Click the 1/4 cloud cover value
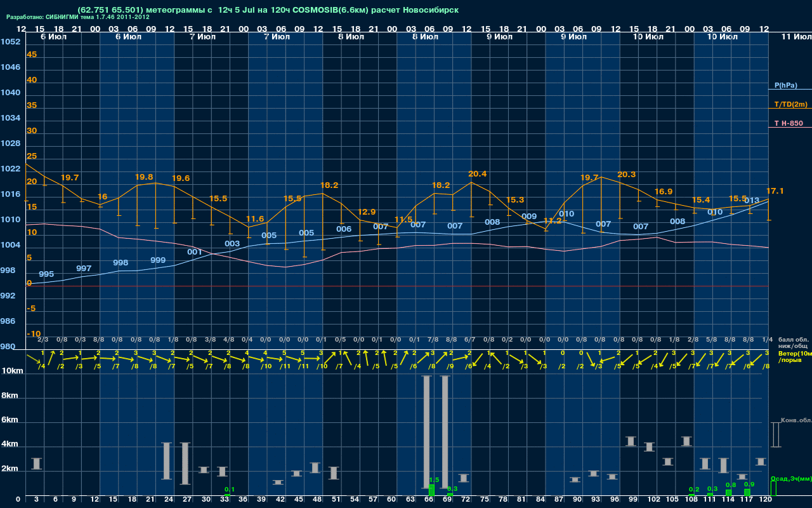The image size is (812, 508). [x=768, y=340]
